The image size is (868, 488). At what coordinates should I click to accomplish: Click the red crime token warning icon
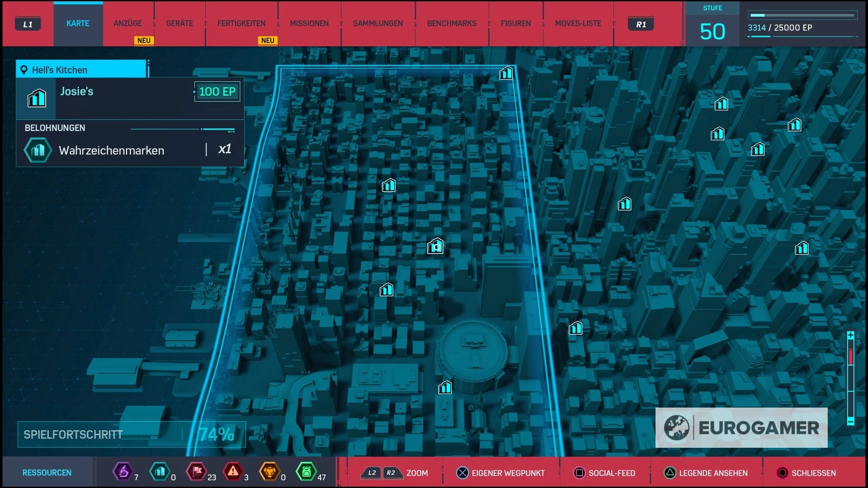(233, 472)
